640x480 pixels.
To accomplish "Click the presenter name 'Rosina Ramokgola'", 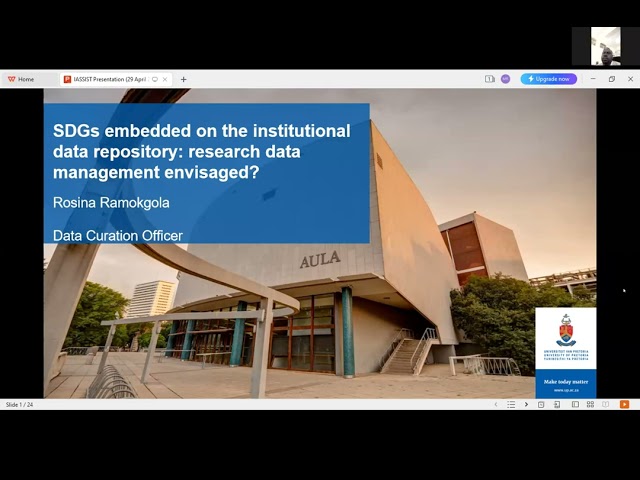I will click(111, 203).
